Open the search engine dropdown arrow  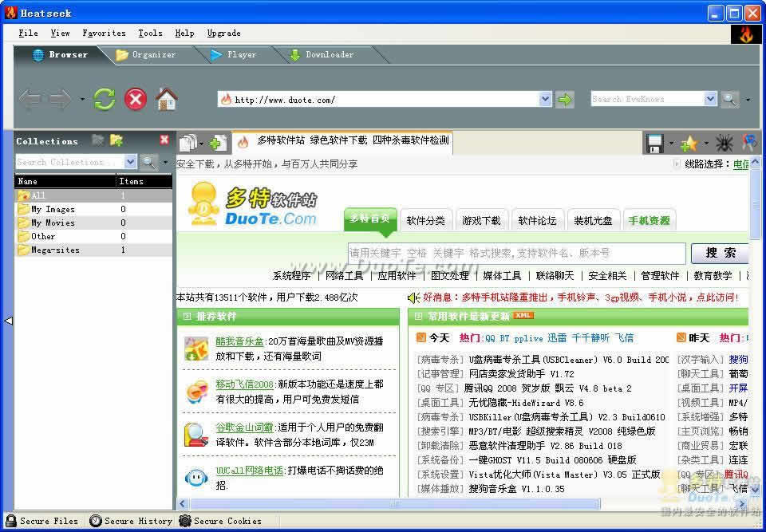[710, 100]
